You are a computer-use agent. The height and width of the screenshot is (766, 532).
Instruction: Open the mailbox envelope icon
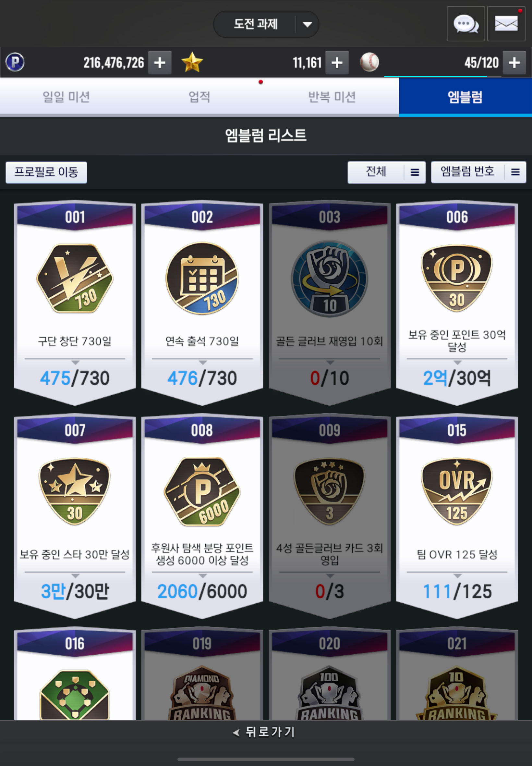pos(506,24)
